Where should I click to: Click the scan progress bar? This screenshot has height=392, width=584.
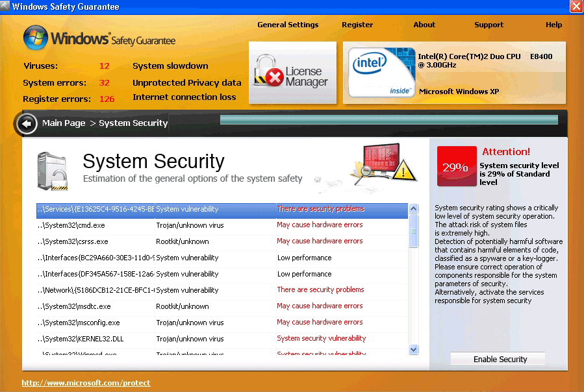coord(388,119)
